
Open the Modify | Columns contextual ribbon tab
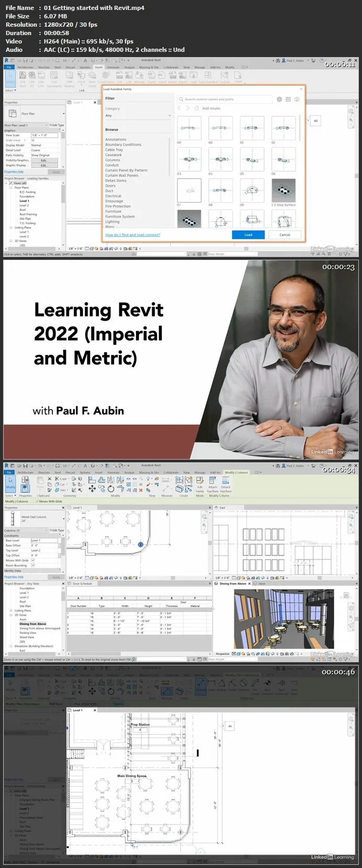(236, 472)
